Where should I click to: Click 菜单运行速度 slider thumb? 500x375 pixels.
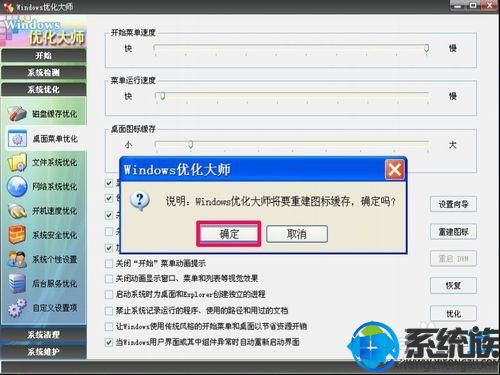coord(162,97)
